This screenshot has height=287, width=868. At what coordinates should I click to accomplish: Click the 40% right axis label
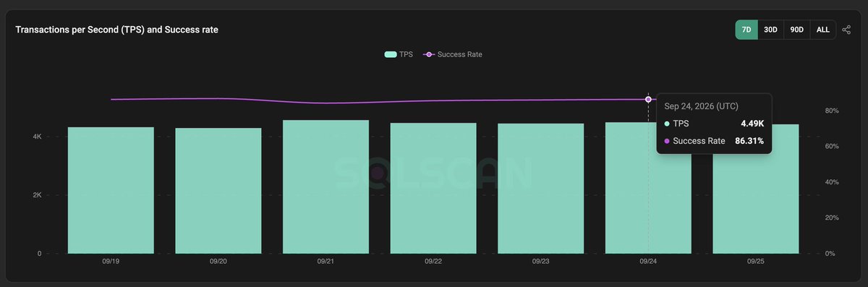click(x=831, y=182)
